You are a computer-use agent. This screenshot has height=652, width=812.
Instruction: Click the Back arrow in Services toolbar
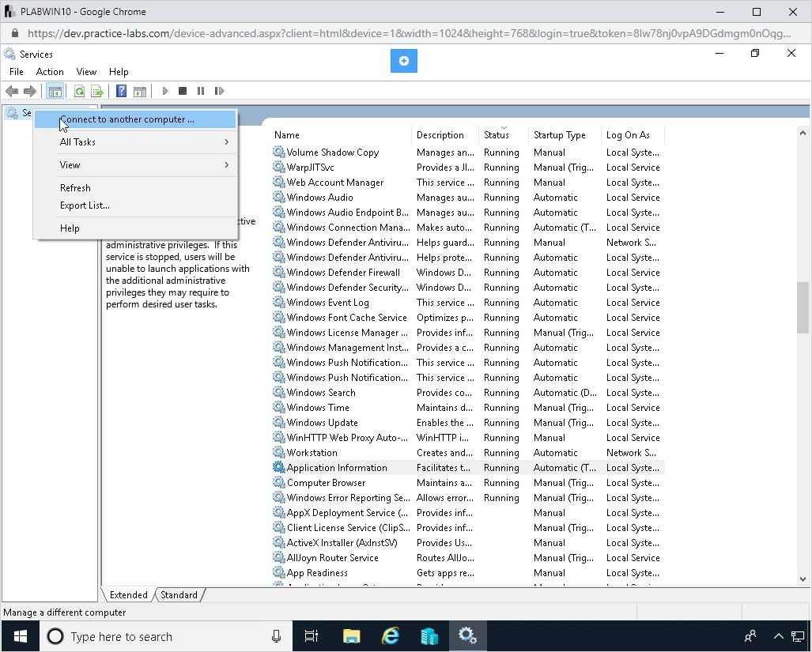pyautogui.click(x=12, y=91)
